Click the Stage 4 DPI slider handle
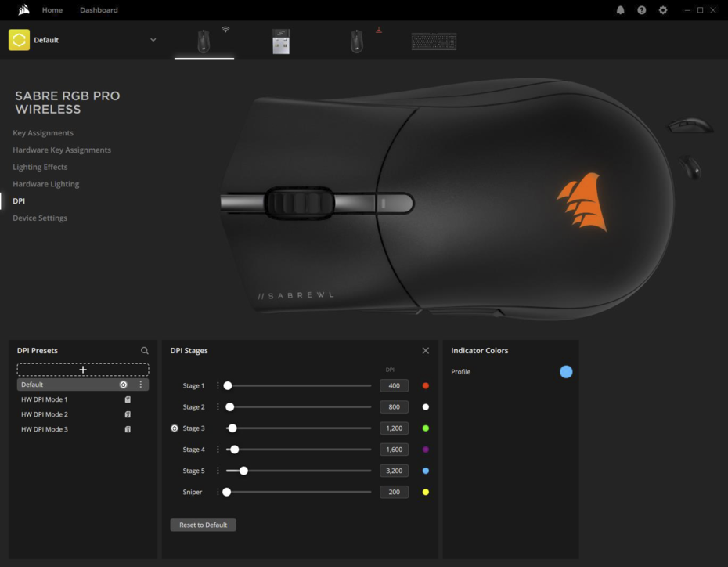Screen dimensions: 728x567 coord(235,450)
